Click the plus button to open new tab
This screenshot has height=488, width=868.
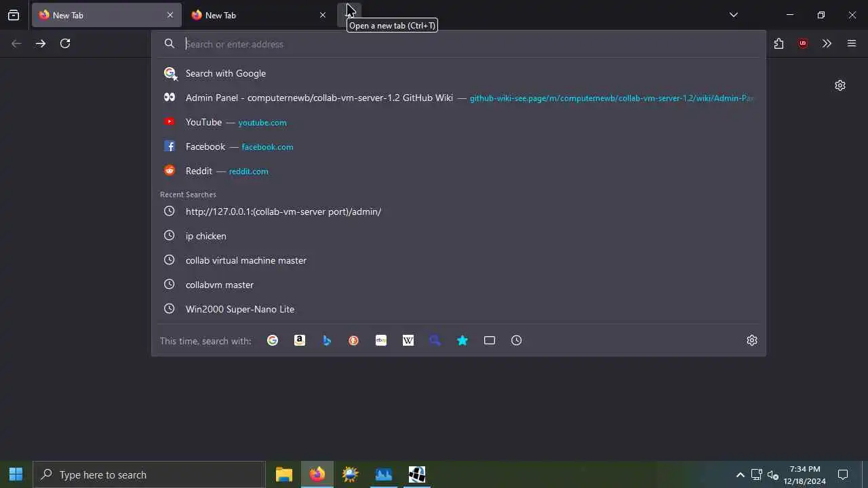349,15
